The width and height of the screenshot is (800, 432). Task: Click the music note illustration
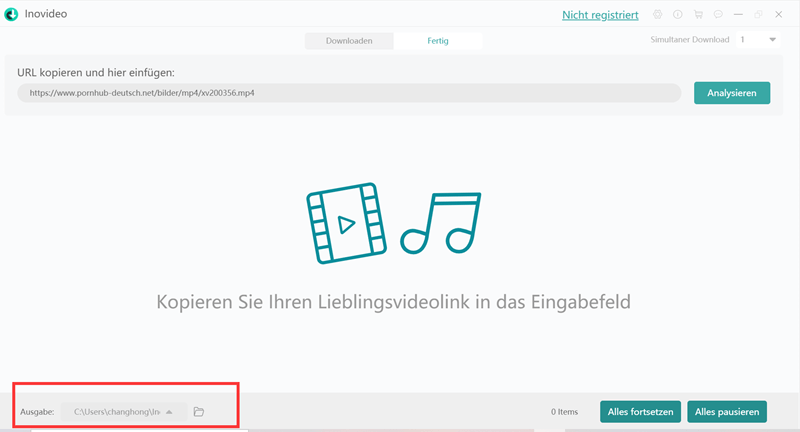coord(441,223)
